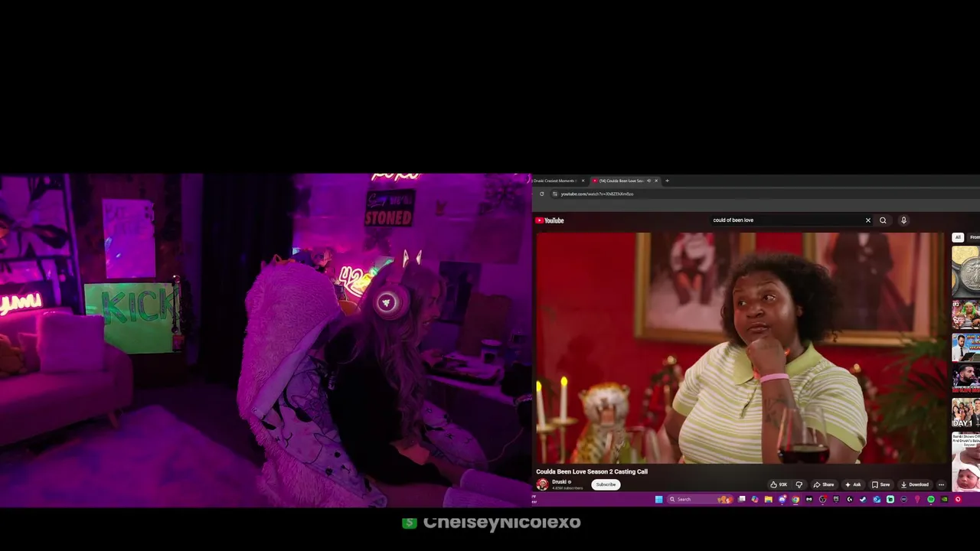The image size is (980, 551).
Task: Subscribe to the Druski channel
Action: (606, 484)
